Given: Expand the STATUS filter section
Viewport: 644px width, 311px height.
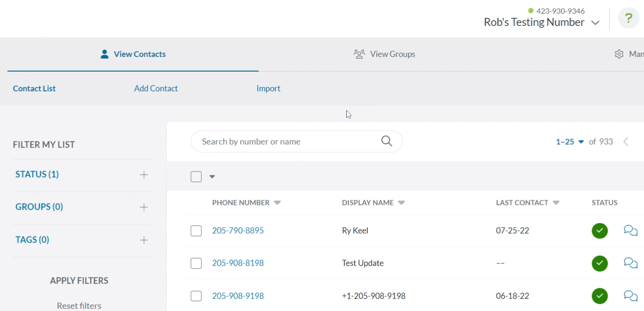Looking at the screenshot, I should point(143,174).
